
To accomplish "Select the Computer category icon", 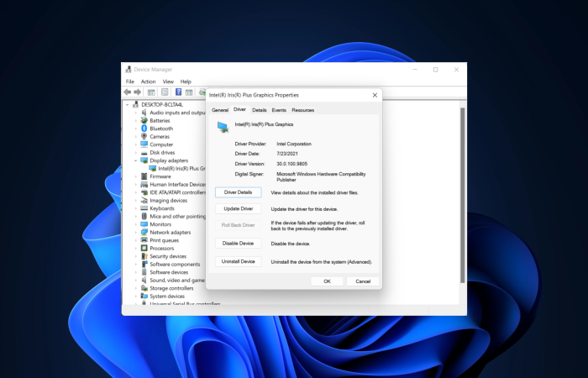I will 144,144.
